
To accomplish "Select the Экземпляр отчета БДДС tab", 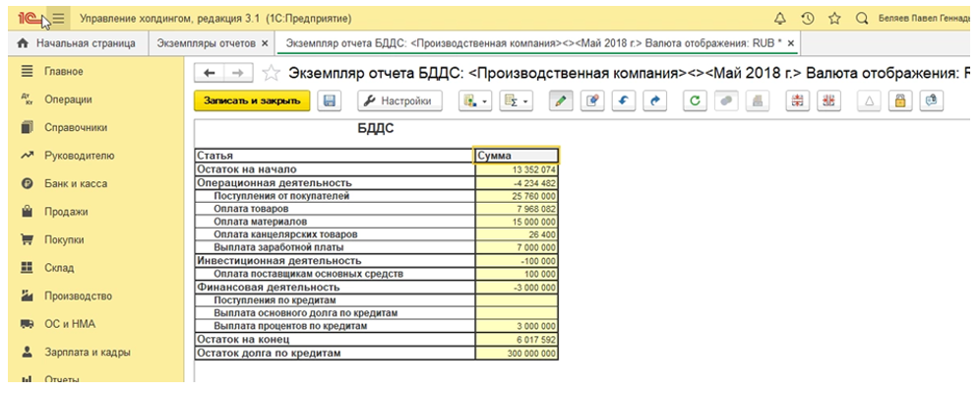I will click(x=533, y=43).
